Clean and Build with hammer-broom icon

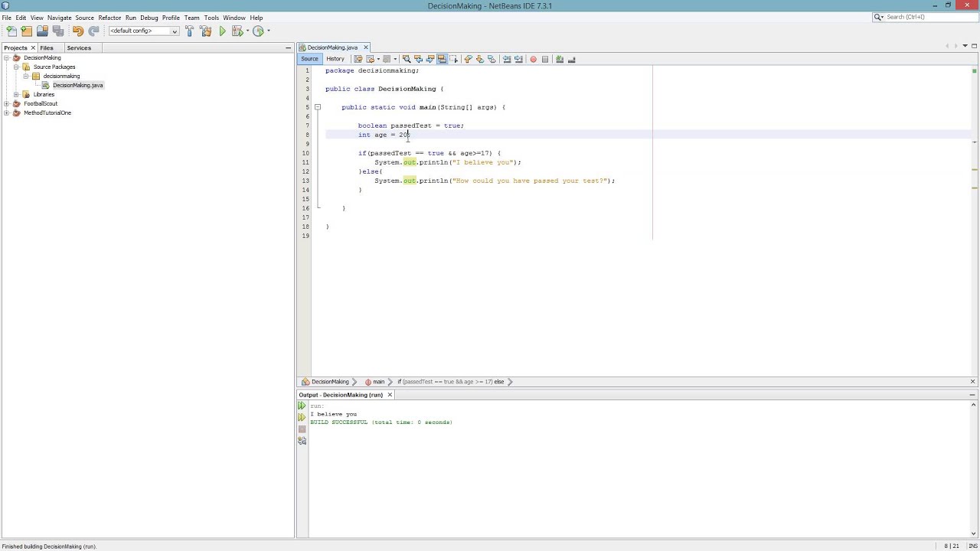tap(205, 31)
